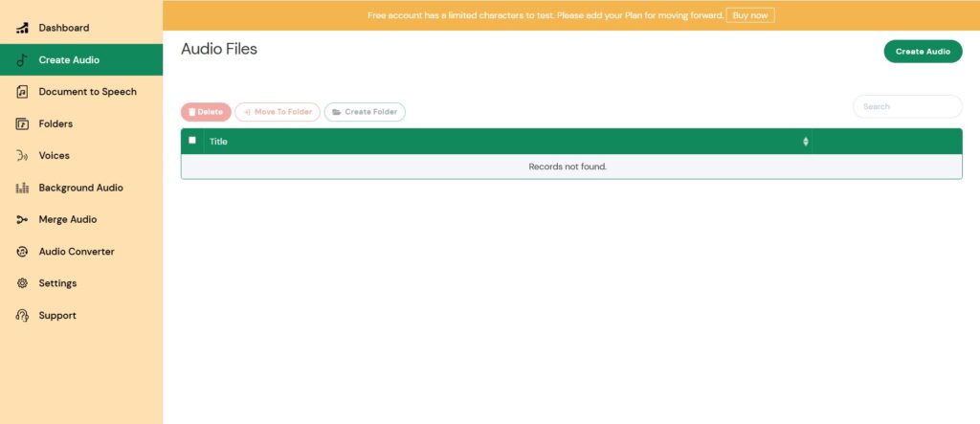Viewport: 980px width, 424px height.
Task: Check the select-all checkbox in table header
Action: pyautogui.click(x=192, y=140)
